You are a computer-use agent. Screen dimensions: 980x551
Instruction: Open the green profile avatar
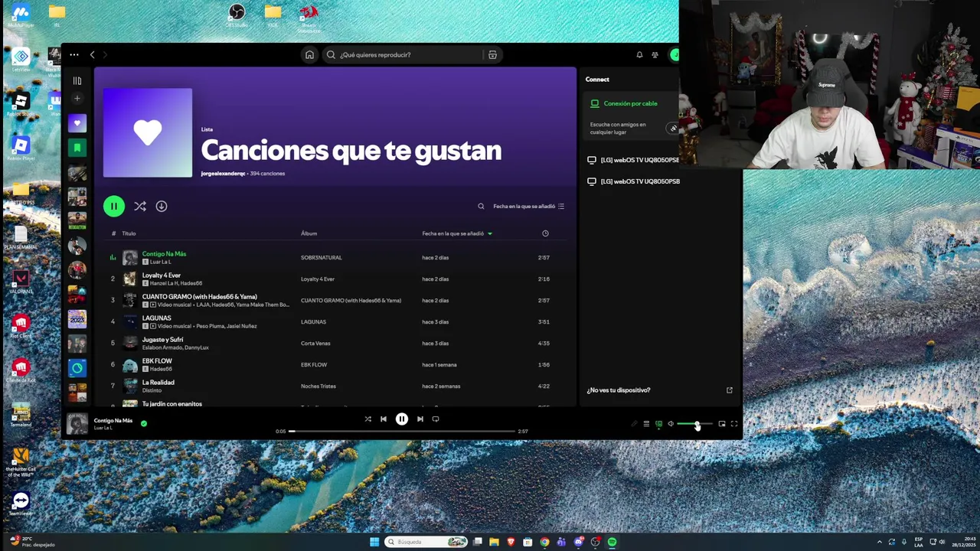pos(675,54)
